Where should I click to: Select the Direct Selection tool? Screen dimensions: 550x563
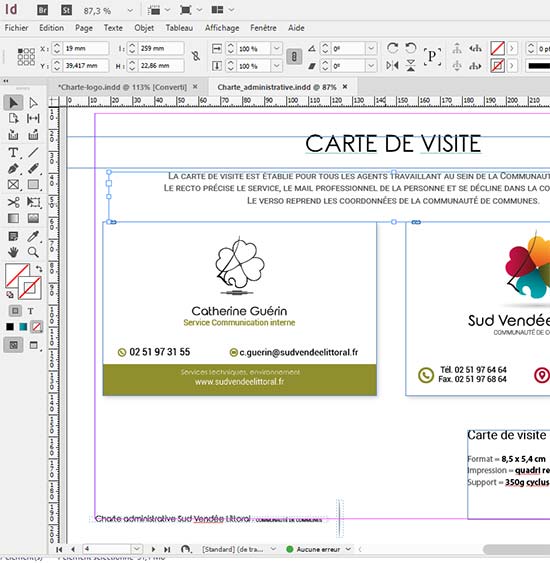coord(33,103)
